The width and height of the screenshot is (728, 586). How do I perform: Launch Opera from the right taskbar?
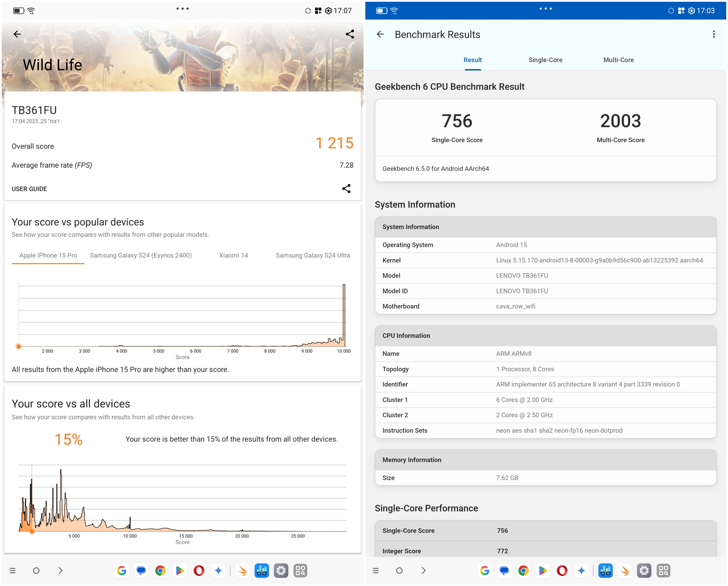click(562, 571)
